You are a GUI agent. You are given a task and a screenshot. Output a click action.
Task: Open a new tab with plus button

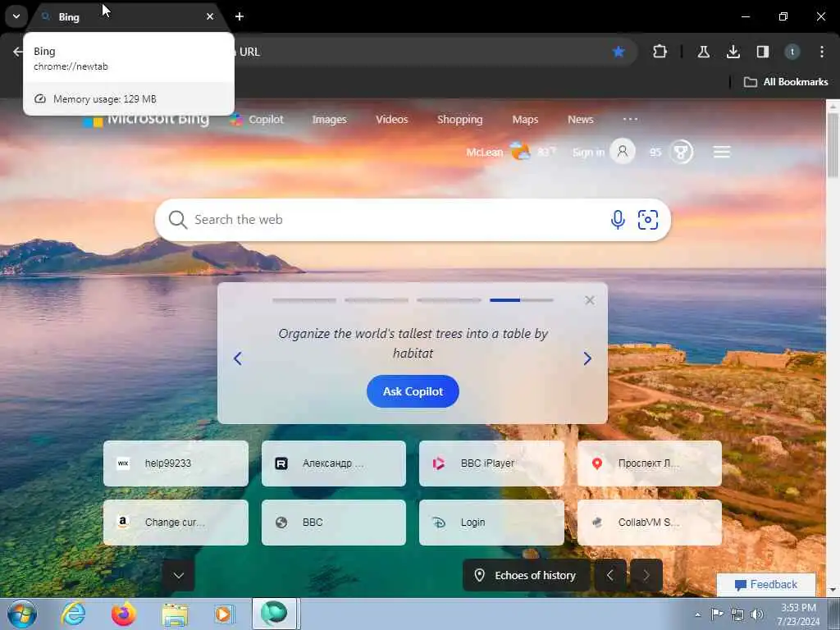point(240,16)
